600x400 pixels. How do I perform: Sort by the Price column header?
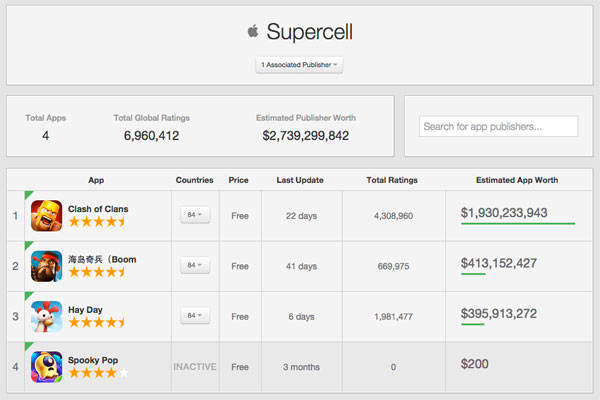point(238,180)
